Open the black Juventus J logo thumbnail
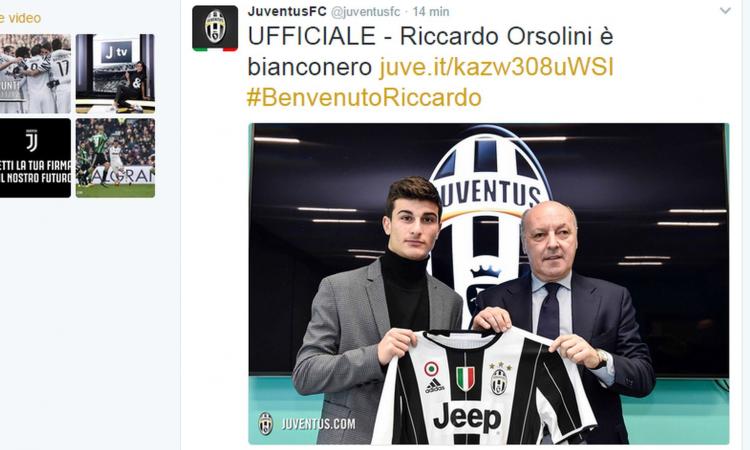The height and width of the screenshot is (450, 750). (x=35, y=158)
